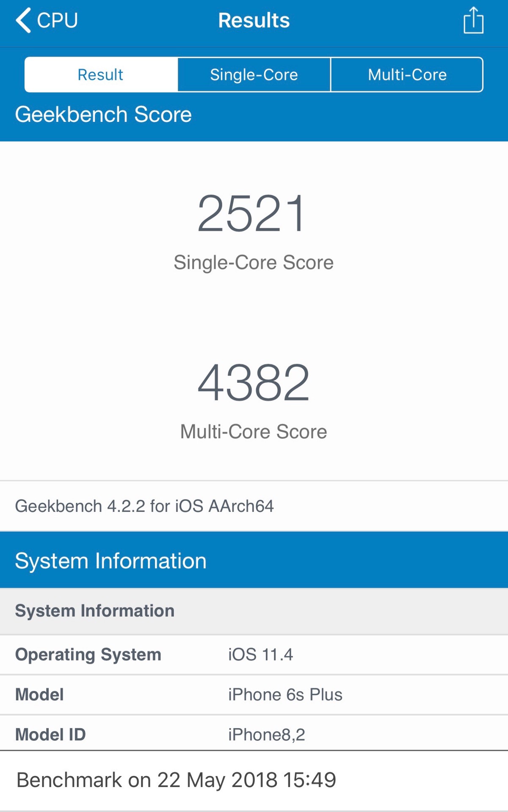
Task: Tap the Multi-Core Score label
Action: [x=254, y=432]
